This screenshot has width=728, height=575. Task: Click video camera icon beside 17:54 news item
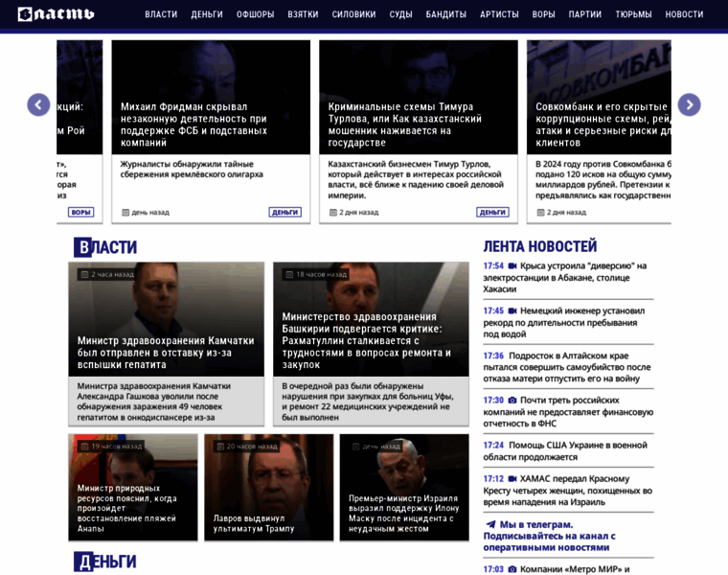pos(512,266)
